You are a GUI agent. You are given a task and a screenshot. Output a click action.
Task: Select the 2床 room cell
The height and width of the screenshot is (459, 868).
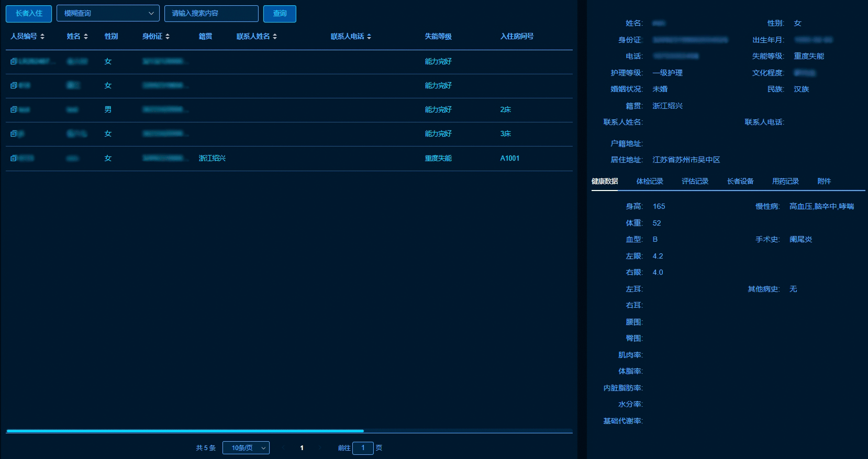506,109
